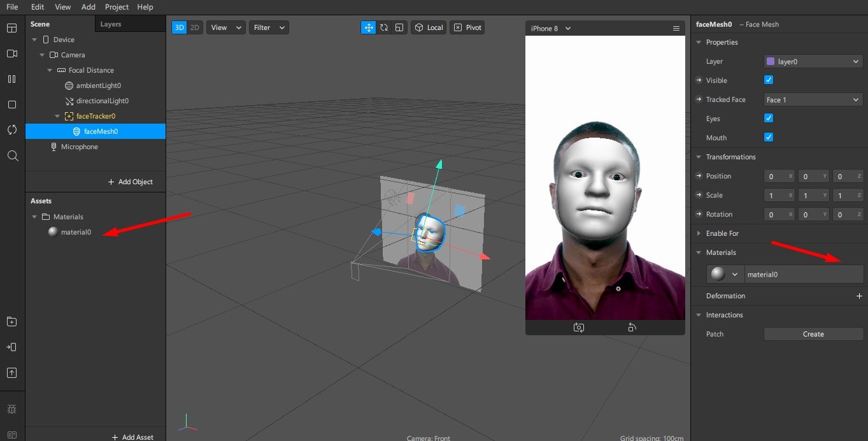Select material0 in the Assets panel
Screen dimensions: 868x441
tap(75, 232)
